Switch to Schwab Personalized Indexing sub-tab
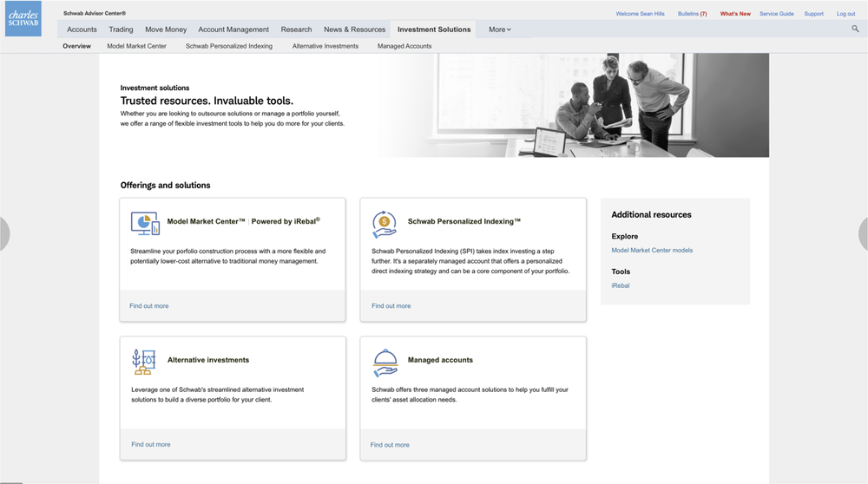Screen dimensions: 868x484 coord(229,46)
